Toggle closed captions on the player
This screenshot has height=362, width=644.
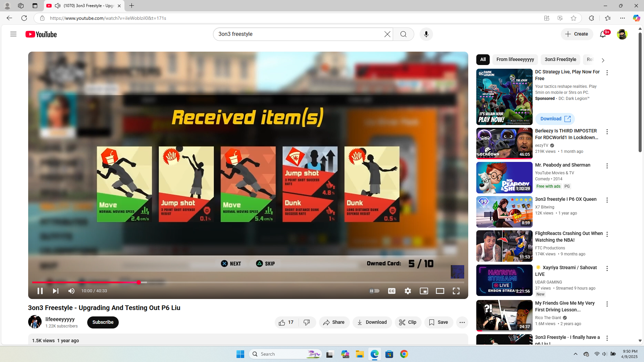pyautogui.click(x=392, y=291)
